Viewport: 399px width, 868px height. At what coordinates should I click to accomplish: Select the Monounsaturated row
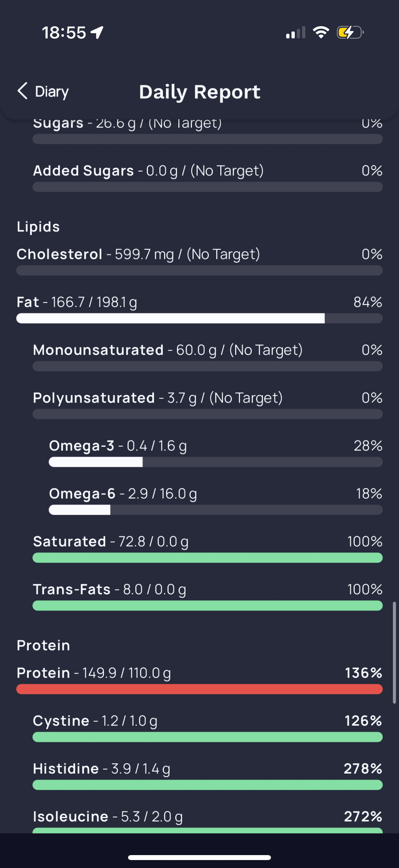tap(207, 357)
